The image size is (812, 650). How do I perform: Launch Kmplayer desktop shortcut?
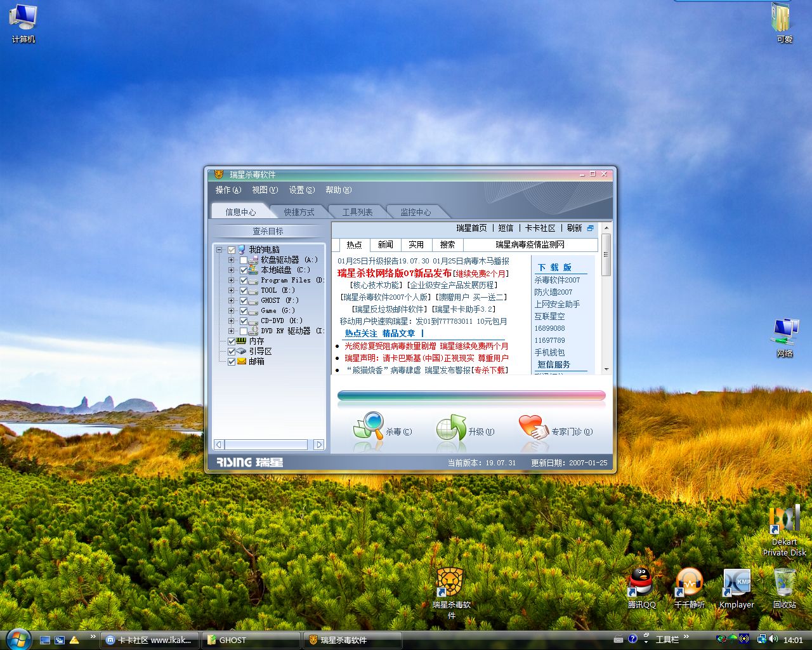(737, 588)
